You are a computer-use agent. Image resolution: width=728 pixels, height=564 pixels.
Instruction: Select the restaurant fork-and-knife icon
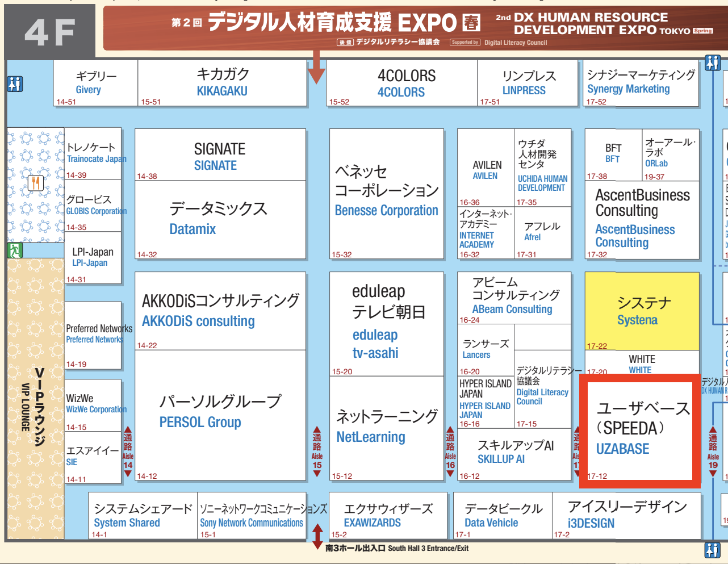36,182
